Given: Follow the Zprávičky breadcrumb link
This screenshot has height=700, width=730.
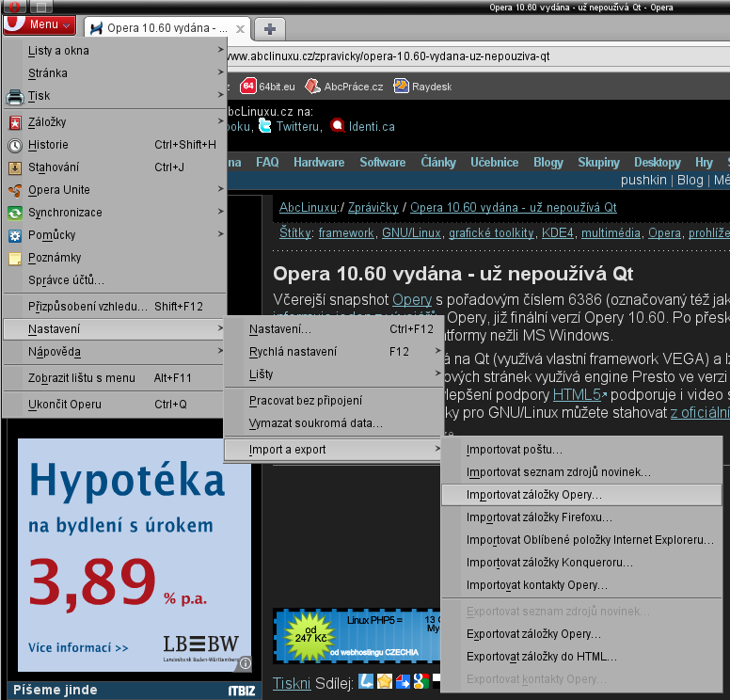Looking at the screenshot, I should coord(373,208).
